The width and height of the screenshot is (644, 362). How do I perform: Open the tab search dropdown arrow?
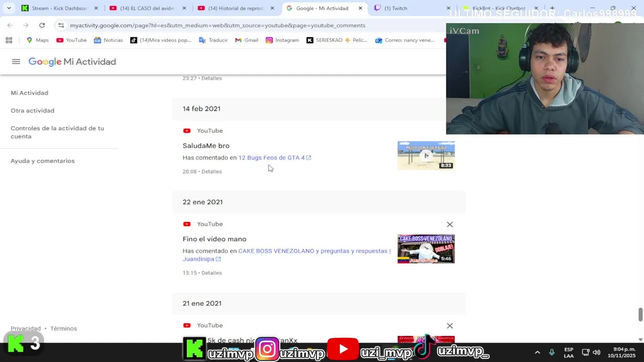click(x=9, y=8)
